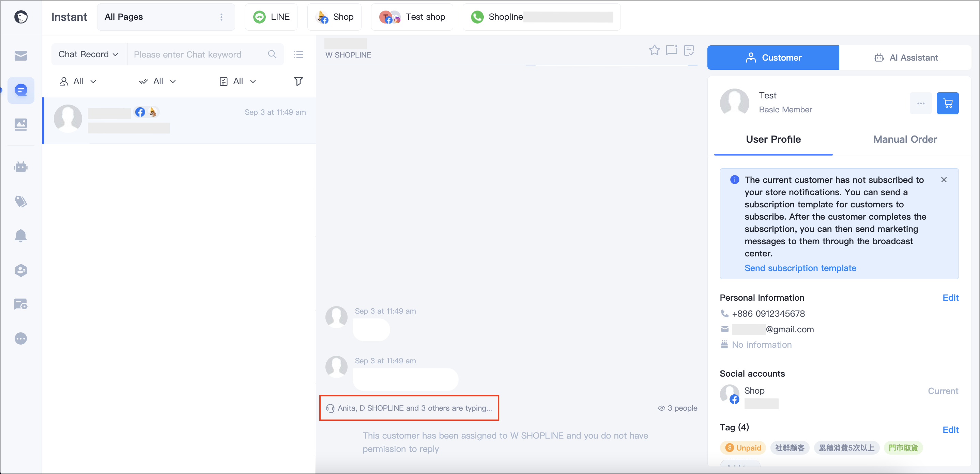Screen dimensions: 980x474
Task: Click the mail inbox sidebar icon
Action: (x=21, y=56)
